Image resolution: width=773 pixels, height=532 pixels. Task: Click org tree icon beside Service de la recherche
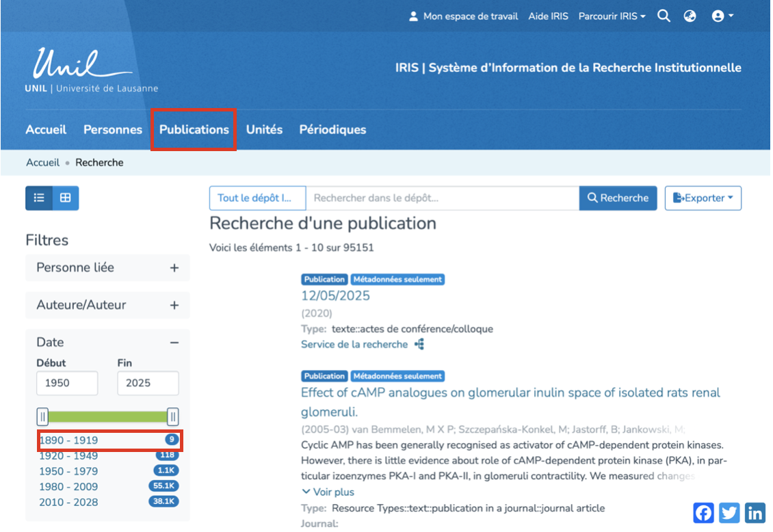coord(419,344)
